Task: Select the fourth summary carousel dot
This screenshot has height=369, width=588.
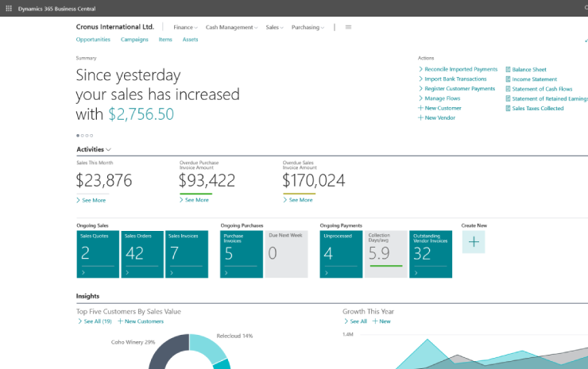Action: coord(91,136)
